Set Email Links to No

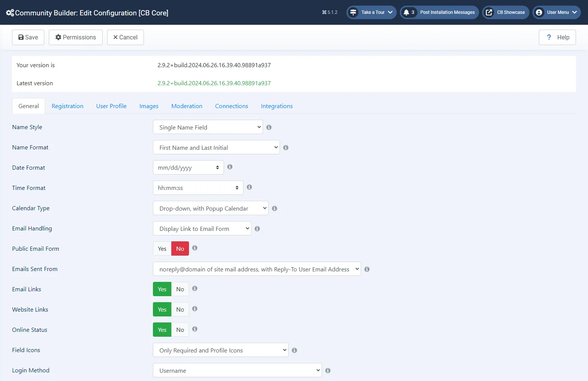(180, 289)
